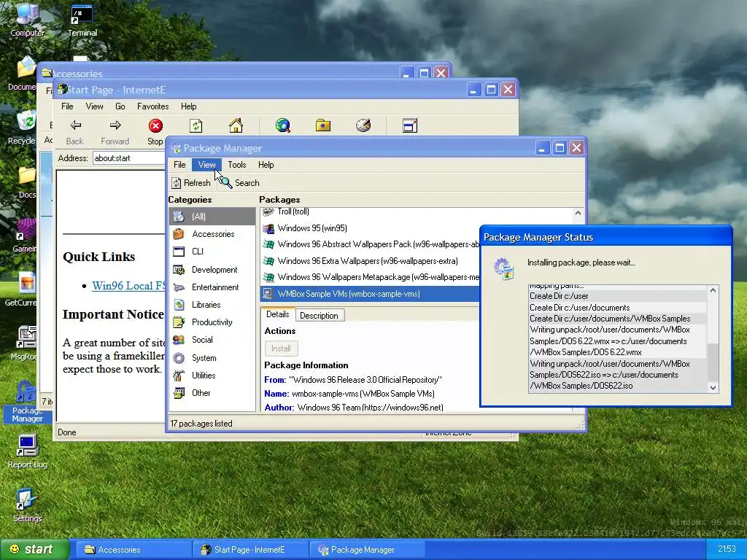This screenshot has height=560, width=747.
Task: Open the Settings desktop icon
Action: (x=27, y=505)
